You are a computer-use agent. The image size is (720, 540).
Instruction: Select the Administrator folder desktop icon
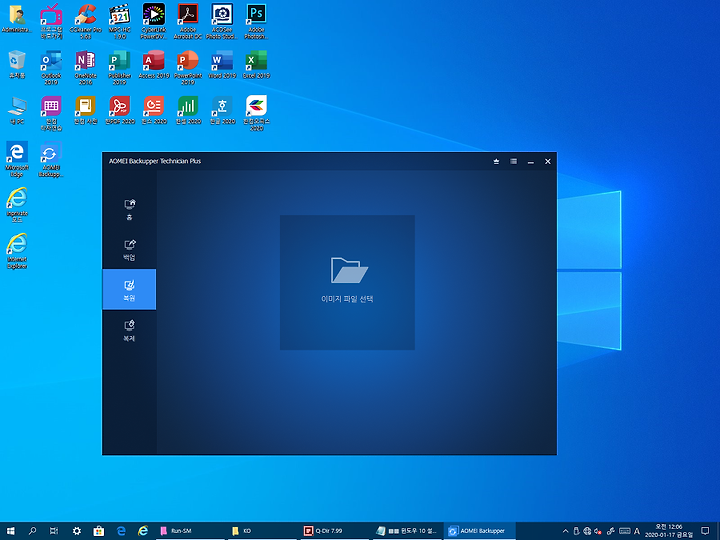[x=17, y=19]
